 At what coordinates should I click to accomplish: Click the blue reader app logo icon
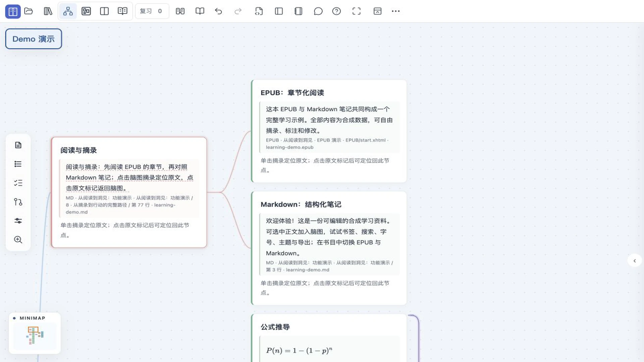coord(13,11)
